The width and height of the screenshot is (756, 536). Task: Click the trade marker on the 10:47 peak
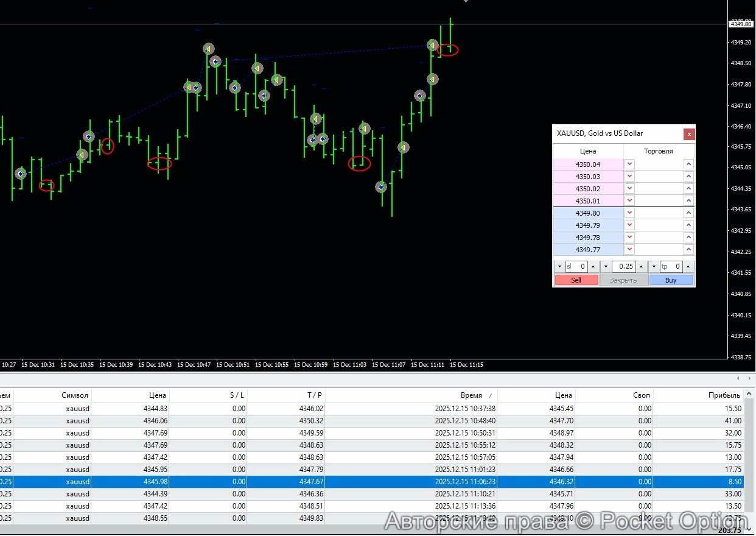click(x=209, y=49)
